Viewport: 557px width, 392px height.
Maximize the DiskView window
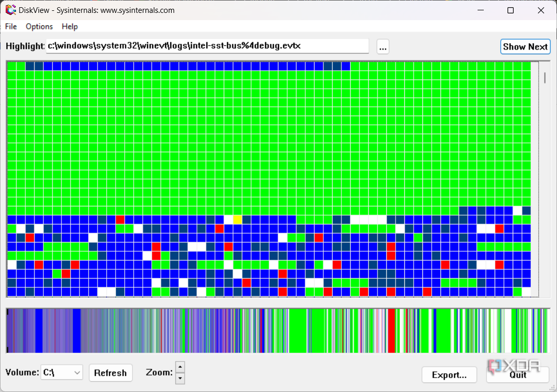click(x=511, y=10)
